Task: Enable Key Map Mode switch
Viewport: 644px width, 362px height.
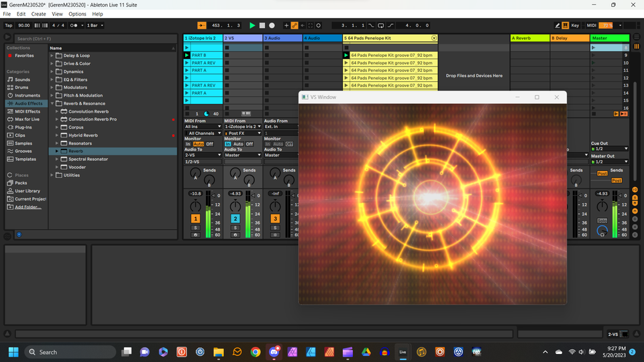Action: [575, 25]
